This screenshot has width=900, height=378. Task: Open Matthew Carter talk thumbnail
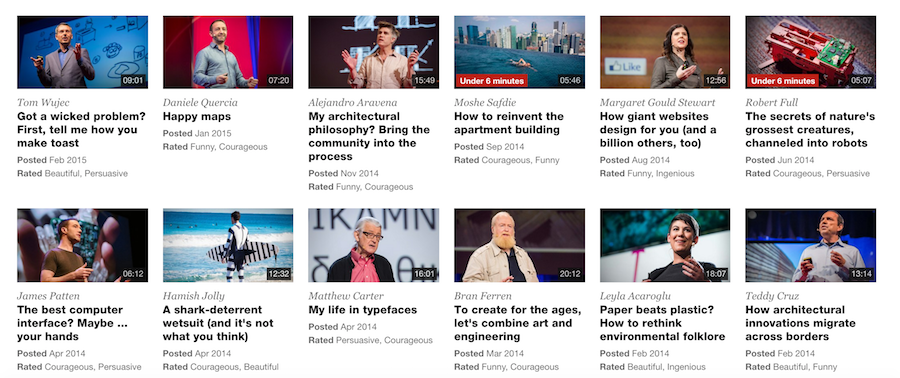coord(374,245)
